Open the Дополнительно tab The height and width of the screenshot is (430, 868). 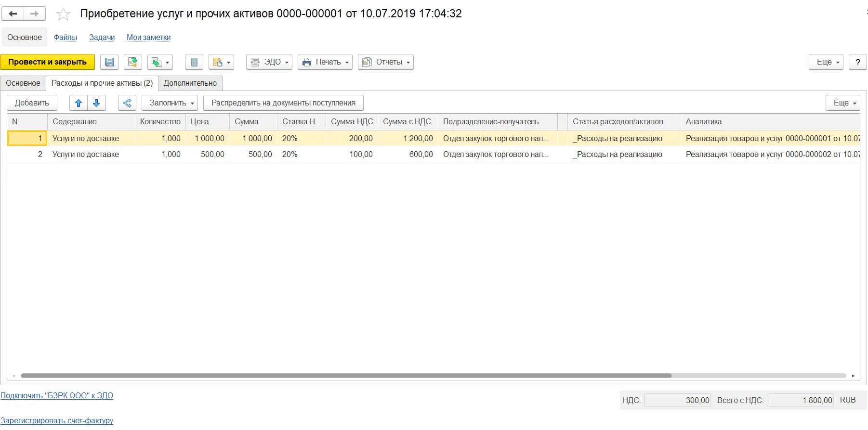coord(190,83)
